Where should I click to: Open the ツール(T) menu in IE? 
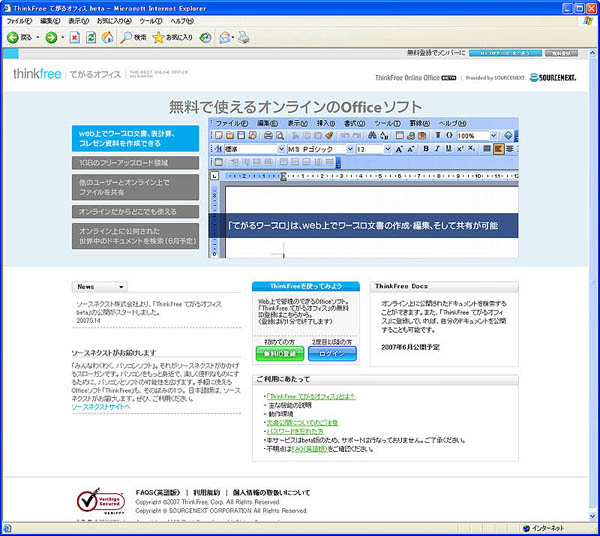tap(150, 20)
